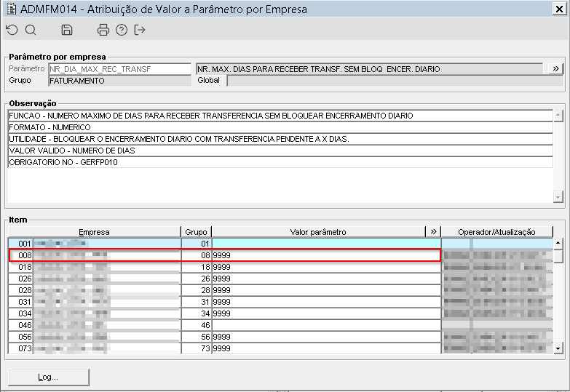Viewport: 570px width, 392px height.
Task: Click the printer toolbar icon
Action: coord(103,30)
